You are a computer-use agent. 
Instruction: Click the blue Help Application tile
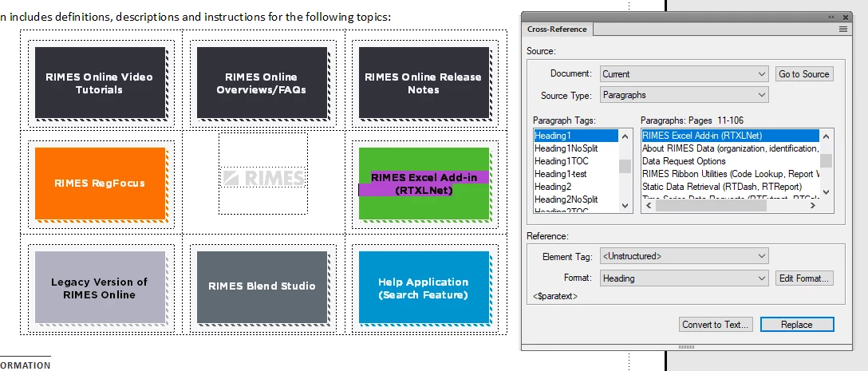tap(424, 287)
